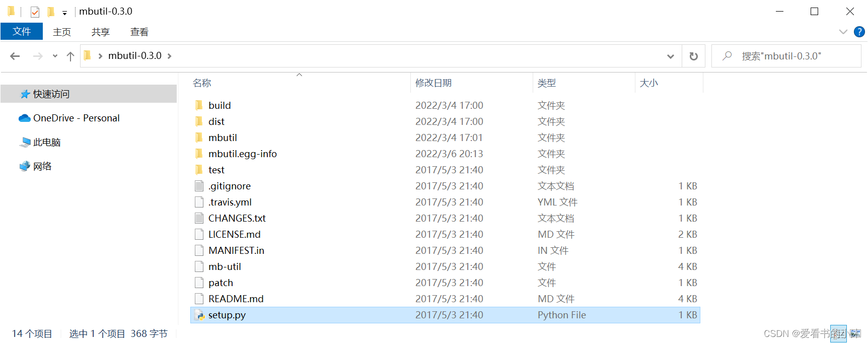Expand chevron before mbutil-0.3.0 in address bar
This screenshot has width=868, height=343.
pyautogui.click(x=100, y=56)
